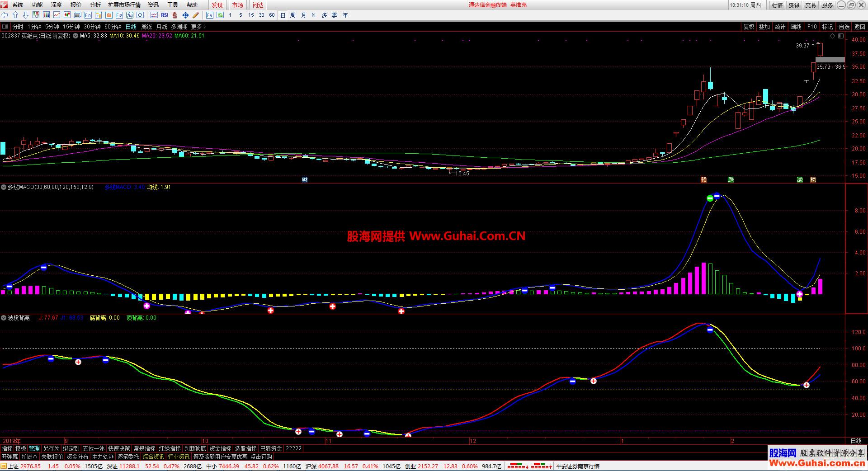Toggle the N-day period button
Viewport: 868px width, 471px height.
(314, 15)
